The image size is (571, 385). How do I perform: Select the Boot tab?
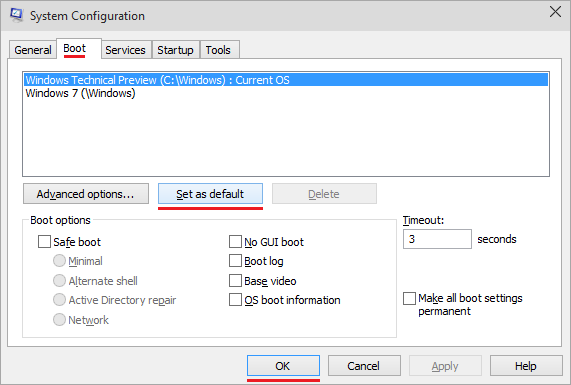(79, 48)
